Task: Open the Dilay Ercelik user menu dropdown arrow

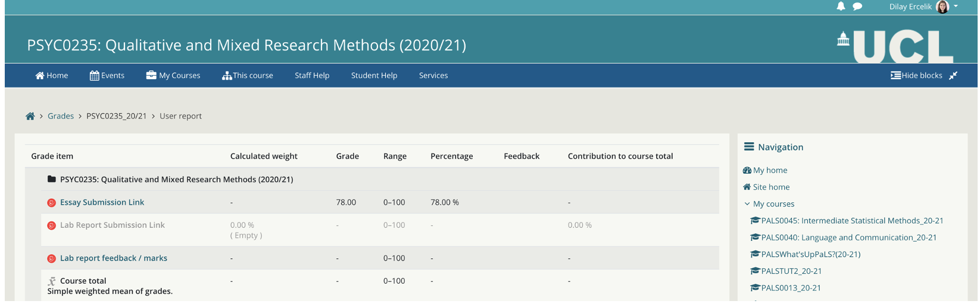Action: click(956, 7)
